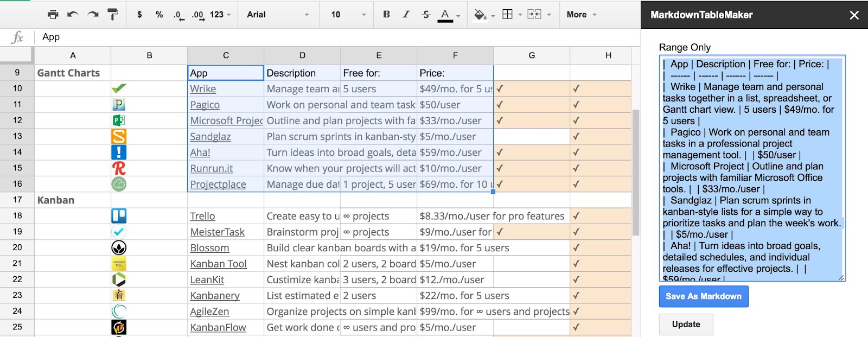Undo the last action
Screen dimensions: 868x337
[73, 15]
